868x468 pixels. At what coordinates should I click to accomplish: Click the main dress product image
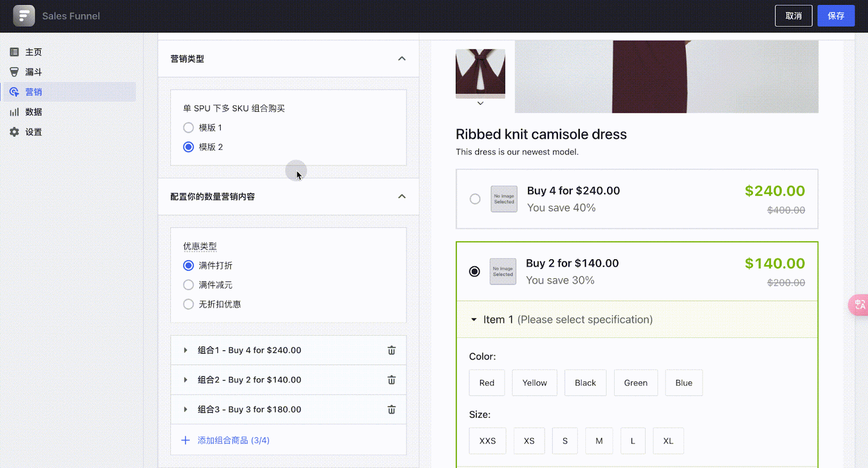click(x=666, y=76)
